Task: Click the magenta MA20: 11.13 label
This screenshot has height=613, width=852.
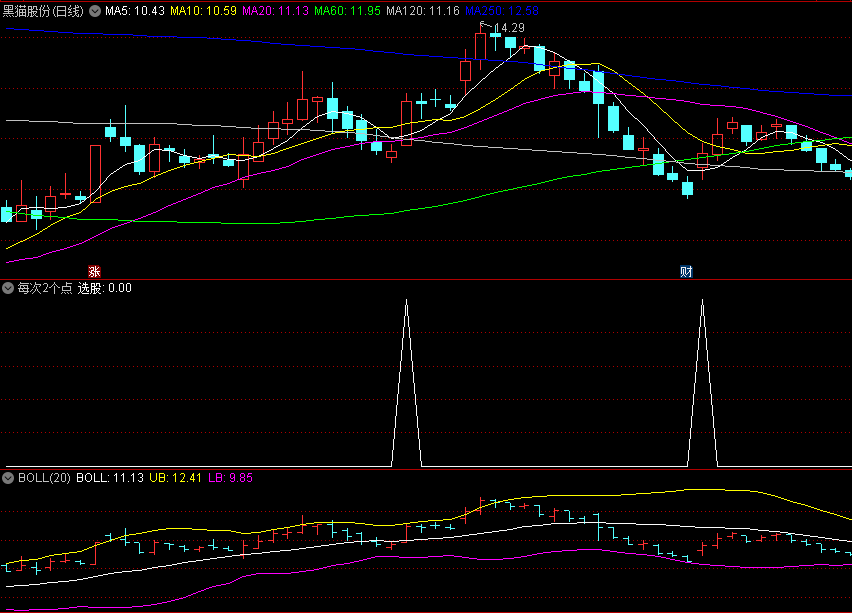Action: tap(275, 11)
